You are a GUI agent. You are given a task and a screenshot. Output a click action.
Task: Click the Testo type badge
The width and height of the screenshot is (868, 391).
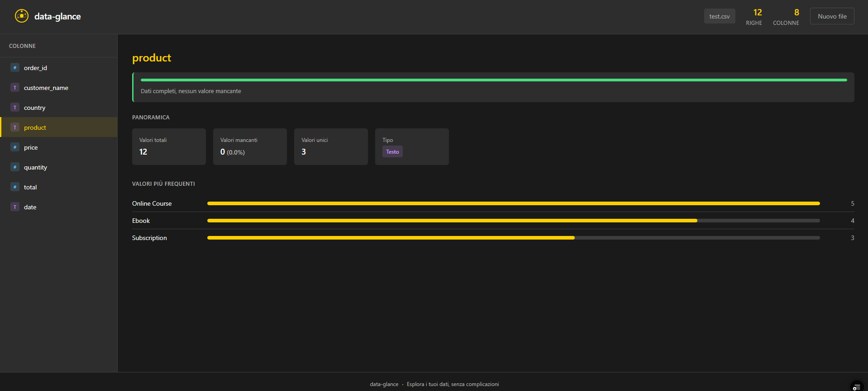392,152
